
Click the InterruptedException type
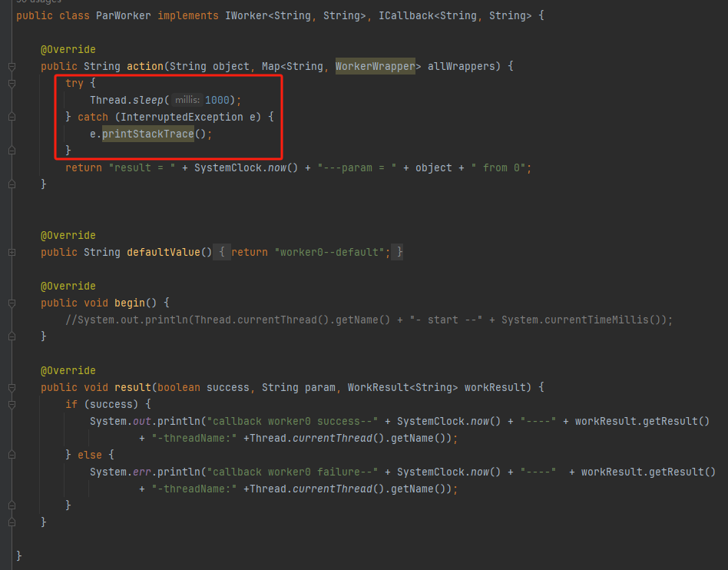[x=181, y=117]
